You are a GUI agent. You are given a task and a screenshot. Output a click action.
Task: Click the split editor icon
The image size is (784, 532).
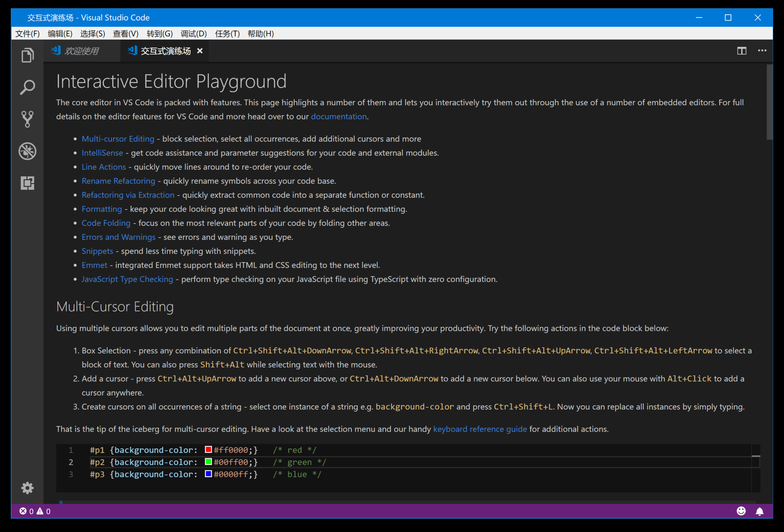pos(742,51)
